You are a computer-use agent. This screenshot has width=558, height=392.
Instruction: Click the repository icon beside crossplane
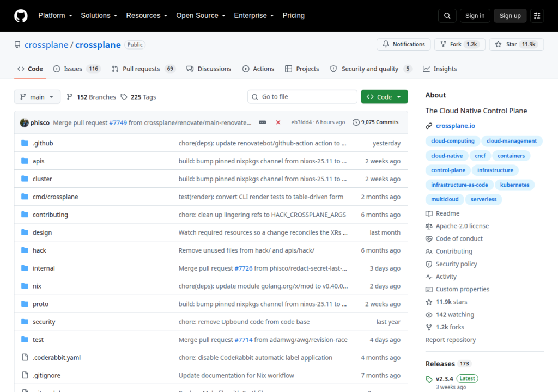(x=17, y=45)
